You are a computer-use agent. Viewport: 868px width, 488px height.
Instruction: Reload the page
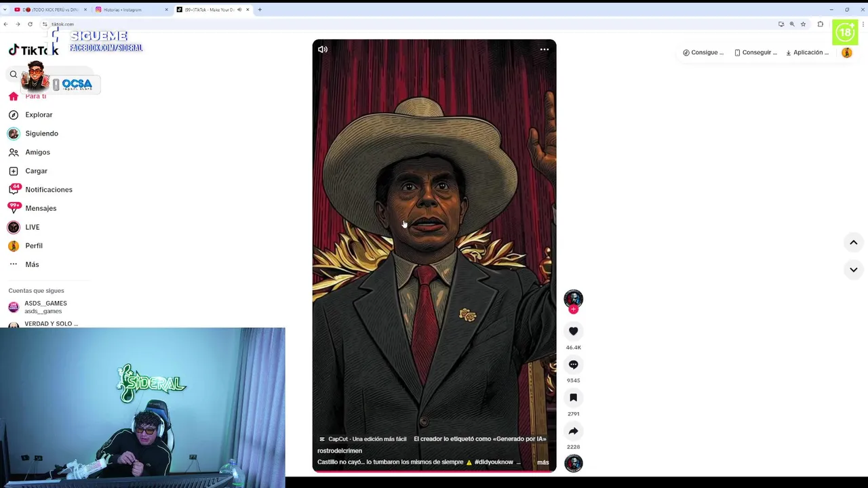point(30,24)
